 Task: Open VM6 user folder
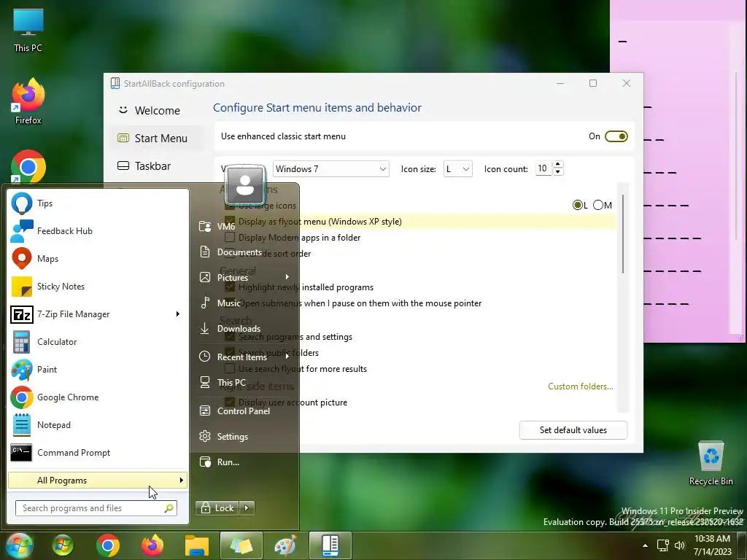tap(244, 227)
